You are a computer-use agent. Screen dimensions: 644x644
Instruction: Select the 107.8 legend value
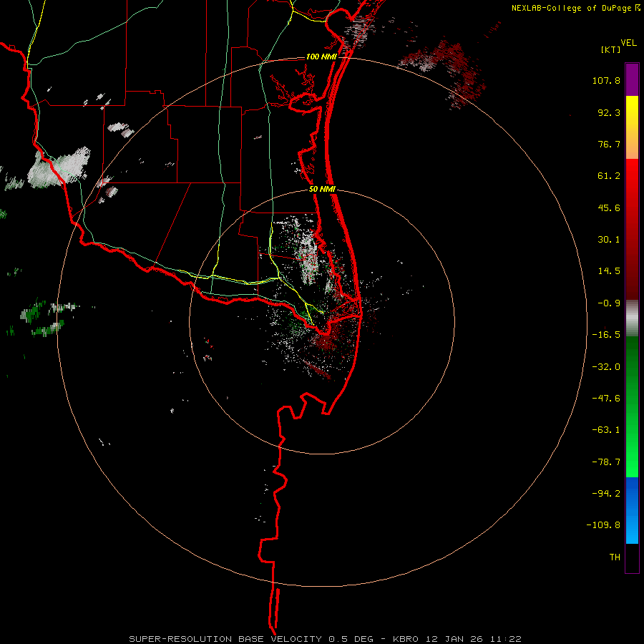tap(606, 80)
